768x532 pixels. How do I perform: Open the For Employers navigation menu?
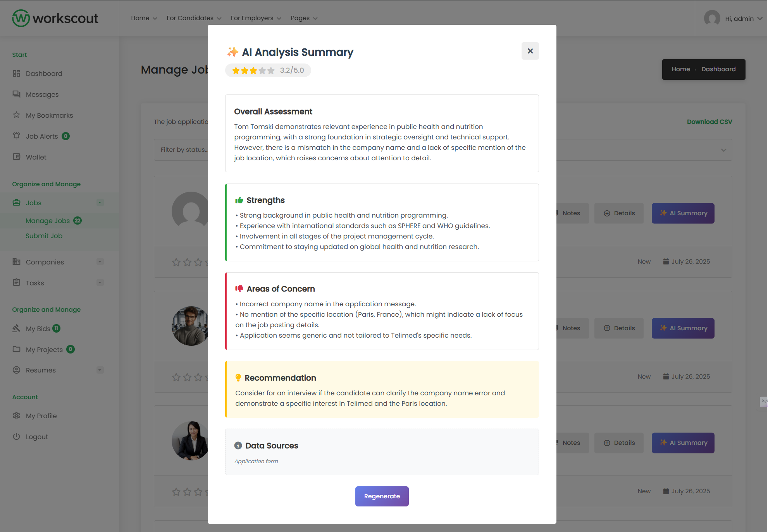click(256, 18)
